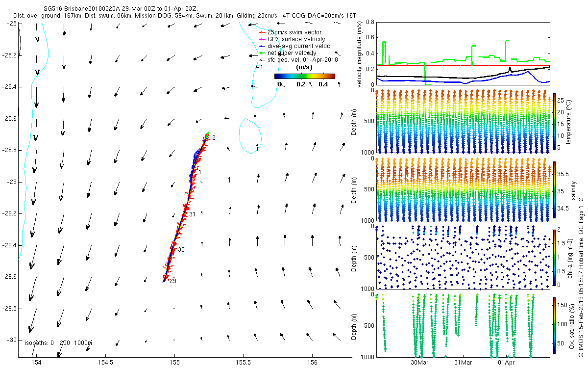Image resolution: width=588 pixels, height=368 pixels.
Task: Click the closed cyan isobath loop on the map
Action: click(250, 136)
